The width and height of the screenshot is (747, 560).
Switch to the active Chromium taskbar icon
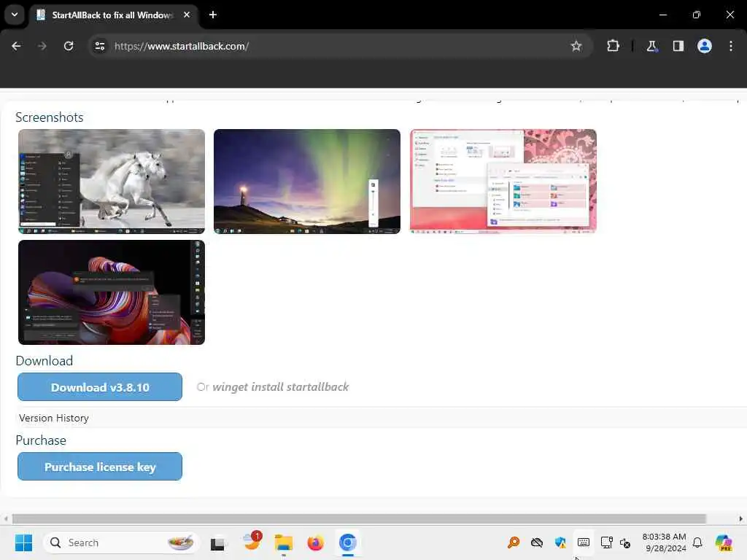point(348,542)
